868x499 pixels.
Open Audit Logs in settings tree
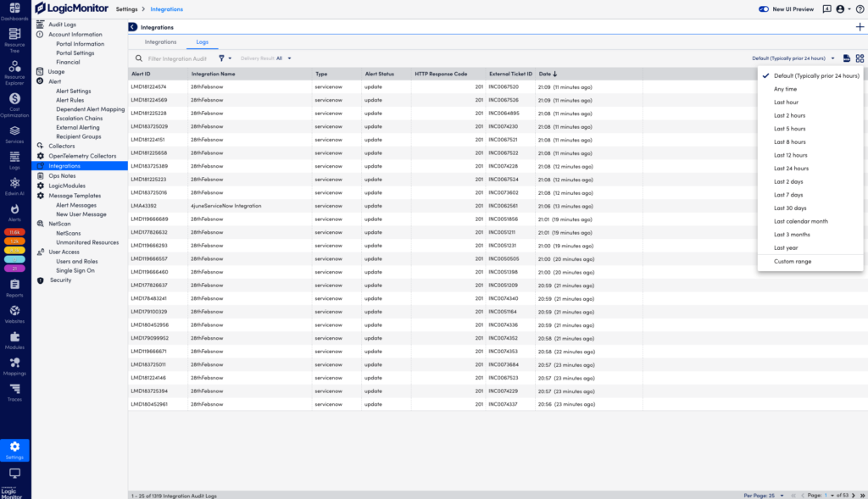pyautogui.click(x=62, y=25)
